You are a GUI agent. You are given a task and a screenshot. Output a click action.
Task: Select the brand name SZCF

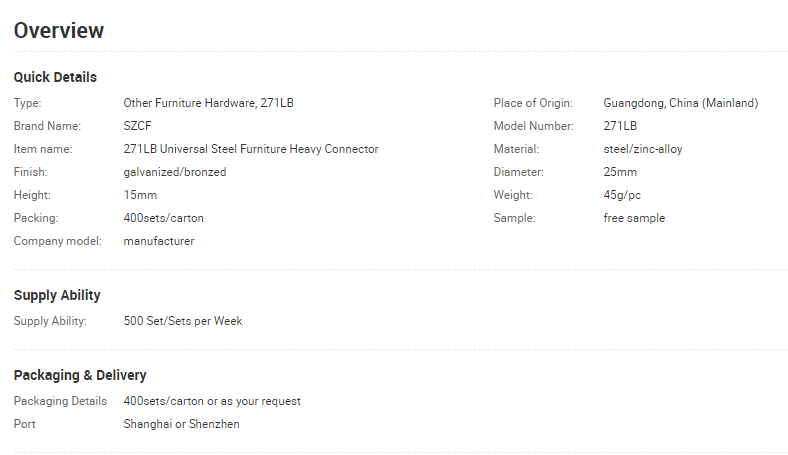(137, 126)
